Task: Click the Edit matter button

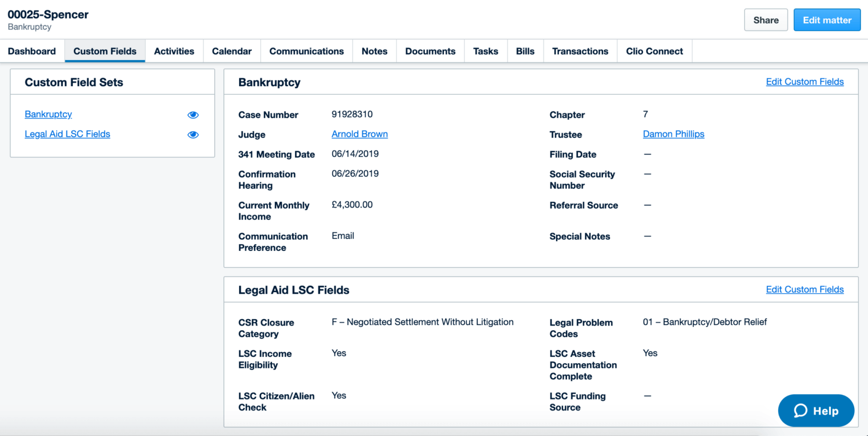Action: (827, 19)
